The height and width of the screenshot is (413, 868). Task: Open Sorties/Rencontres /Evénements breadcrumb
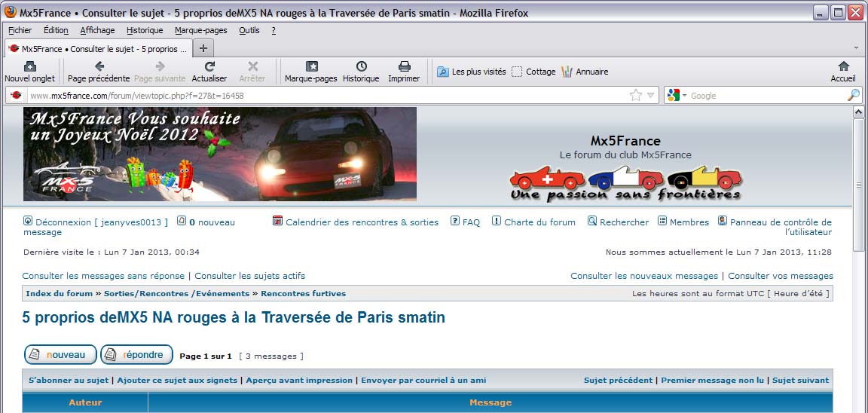pyautogui.click(x=176, y=293)
